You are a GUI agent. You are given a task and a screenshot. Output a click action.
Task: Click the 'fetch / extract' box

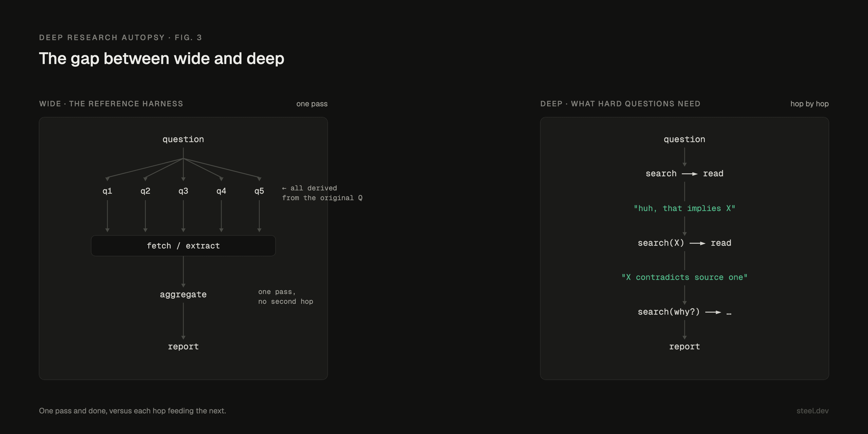[x=183, y=246]
